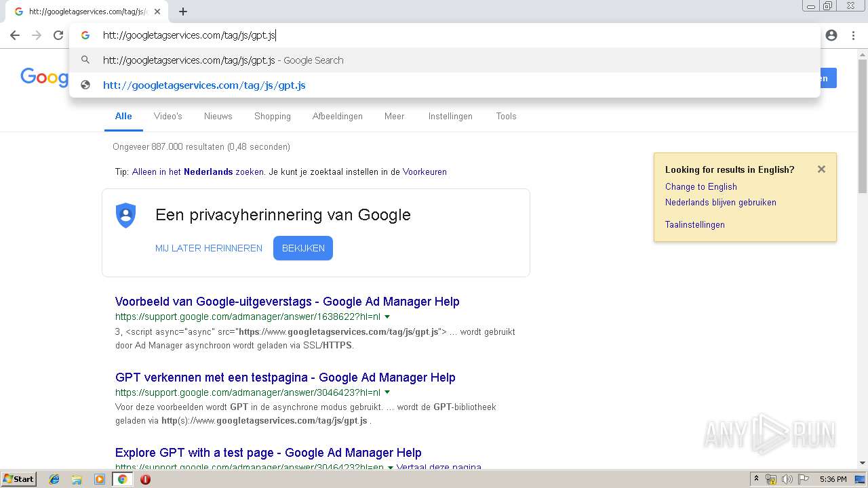The height and width of the screenshot is (488, 868).
Task: Open the Voorkeuren link
Action: pos(425,172)
